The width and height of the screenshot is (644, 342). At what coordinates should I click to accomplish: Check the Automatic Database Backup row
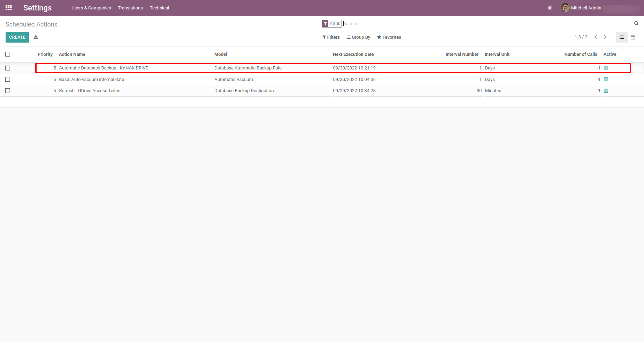coord(8,68)
